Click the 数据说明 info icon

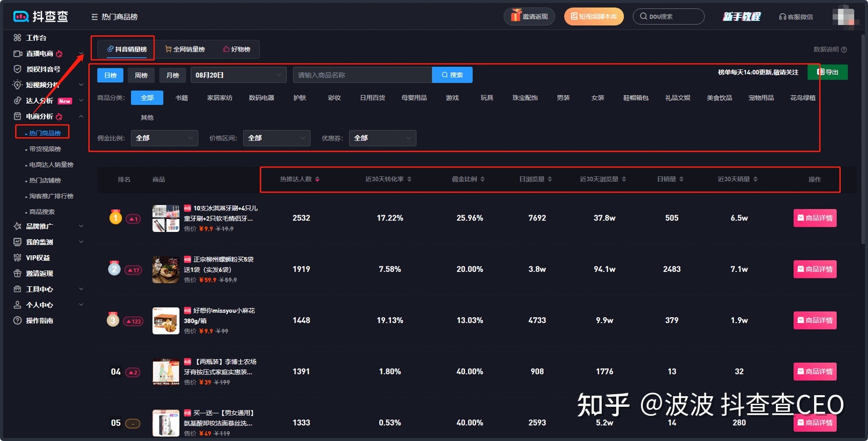coord(844,49)
